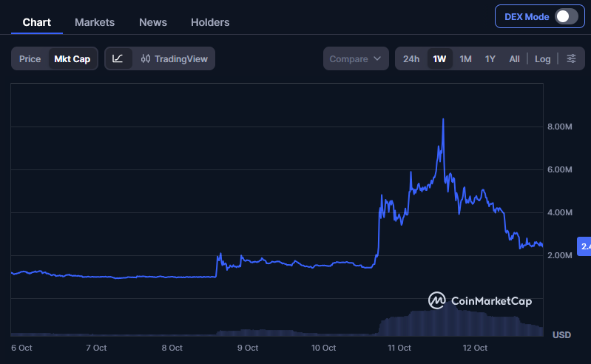Viewport: 591px width, 364px height.
Task: Click the peak of market cap line
Action: [443, 119]
